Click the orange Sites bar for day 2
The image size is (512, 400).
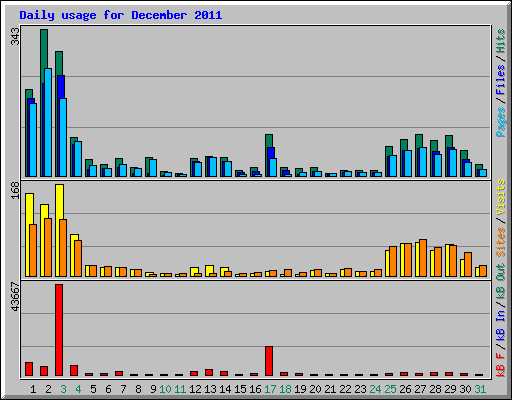[48, 248]
